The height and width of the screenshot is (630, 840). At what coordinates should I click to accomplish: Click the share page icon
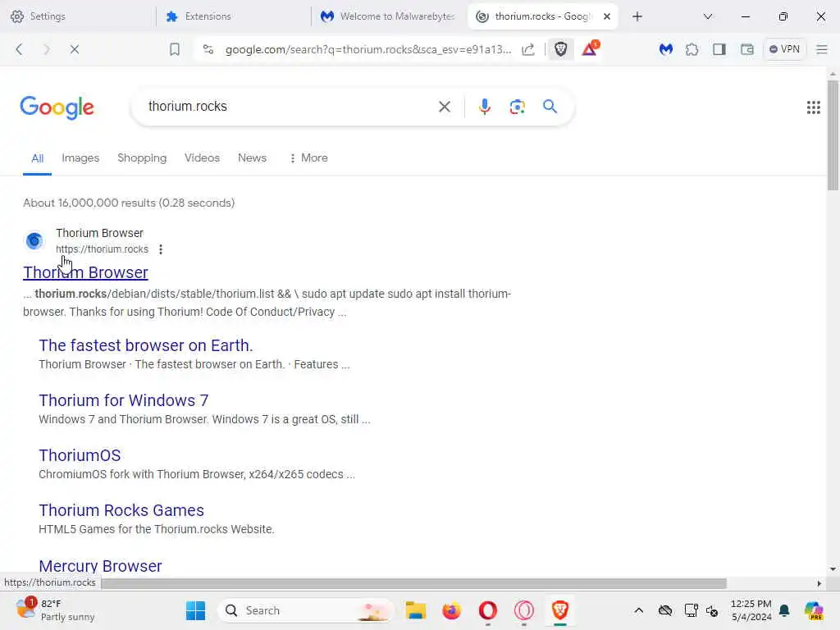pyautogui.click(x=528, y=49)
